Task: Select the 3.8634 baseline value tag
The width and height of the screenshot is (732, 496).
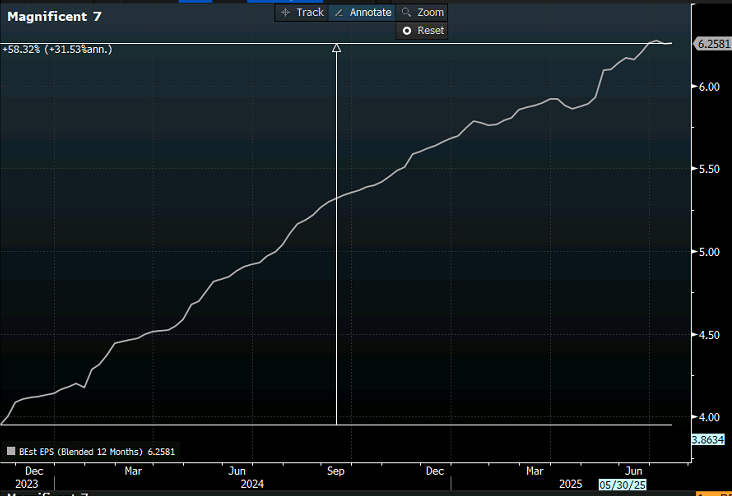Action: pyautogui.click(x=708, y=439)
